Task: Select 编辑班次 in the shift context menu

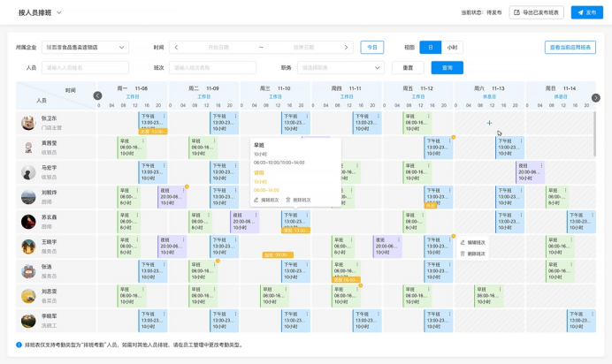Action: click(x=473, y=242)
